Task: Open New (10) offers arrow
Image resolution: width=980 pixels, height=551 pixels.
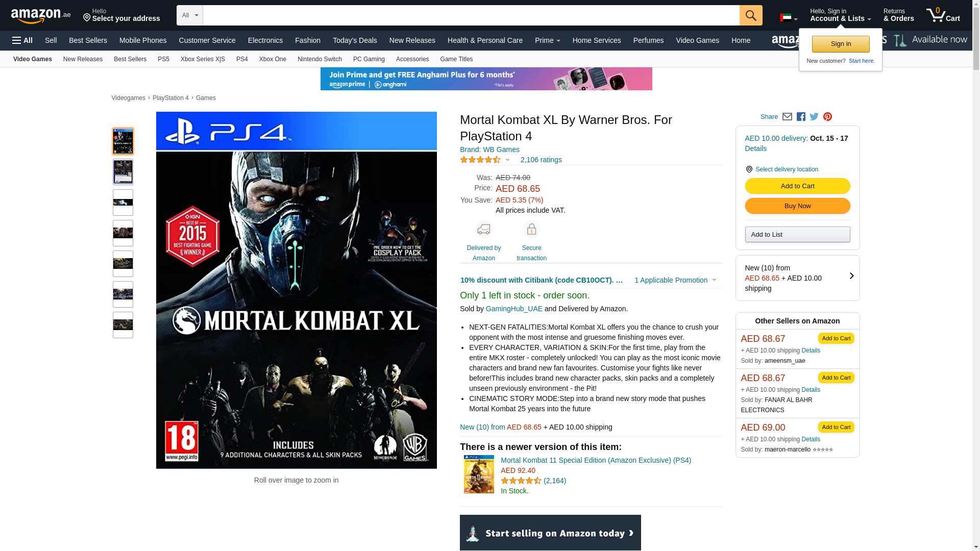Action: coord(851,276)
